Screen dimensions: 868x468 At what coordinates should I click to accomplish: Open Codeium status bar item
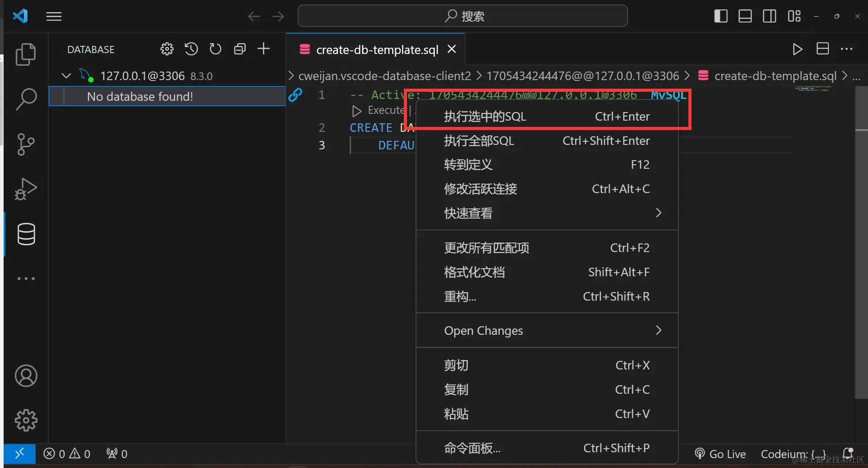(x=793, y=454)
